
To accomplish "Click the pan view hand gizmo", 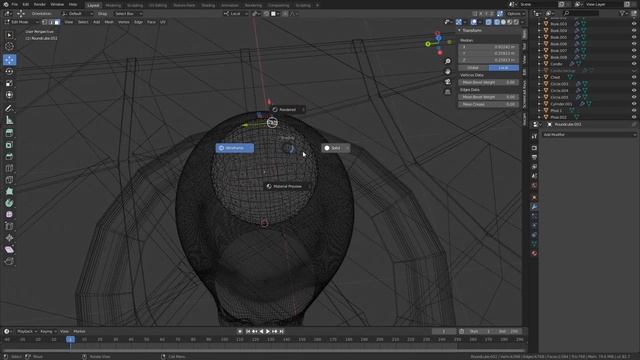I will coord(448,71).
